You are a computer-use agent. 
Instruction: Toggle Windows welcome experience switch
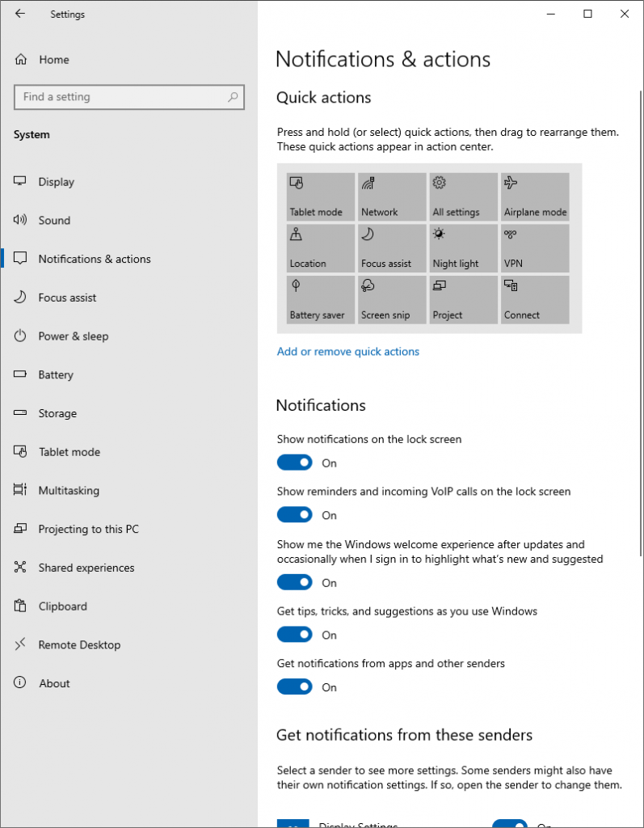295,582
